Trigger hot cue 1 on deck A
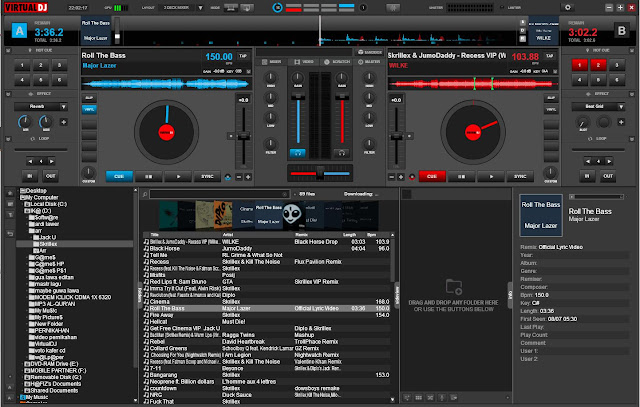The width and height of the screenshot is (640, 407). (22, 65)
